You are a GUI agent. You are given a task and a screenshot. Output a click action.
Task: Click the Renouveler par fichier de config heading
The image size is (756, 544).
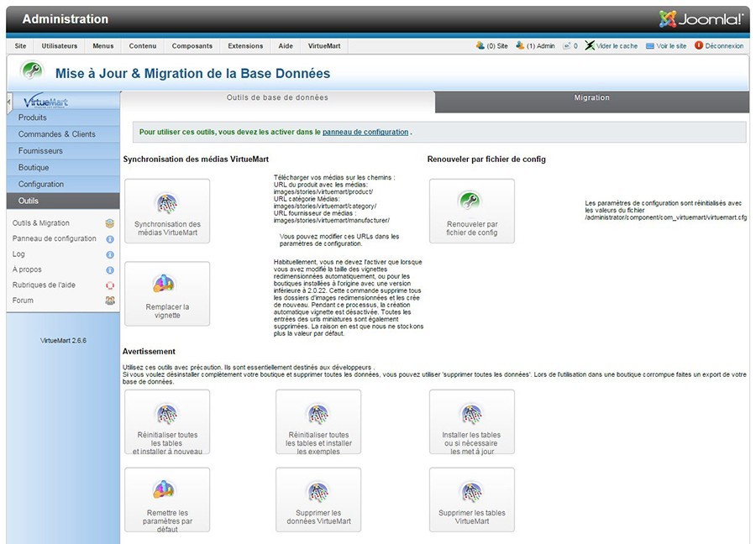pos(486,160)
